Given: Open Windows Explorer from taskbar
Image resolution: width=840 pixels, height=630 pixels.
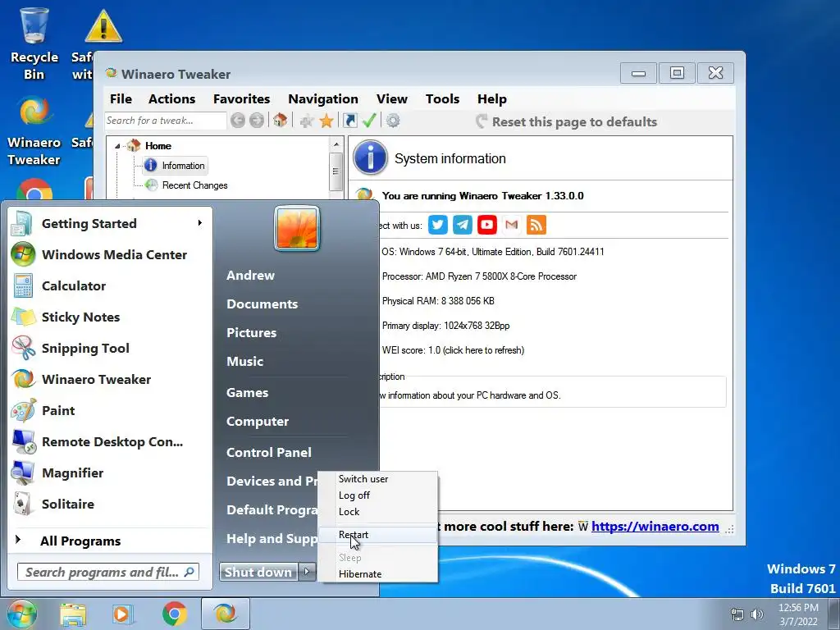Looking at the screenshot, I should click(73, 614).
